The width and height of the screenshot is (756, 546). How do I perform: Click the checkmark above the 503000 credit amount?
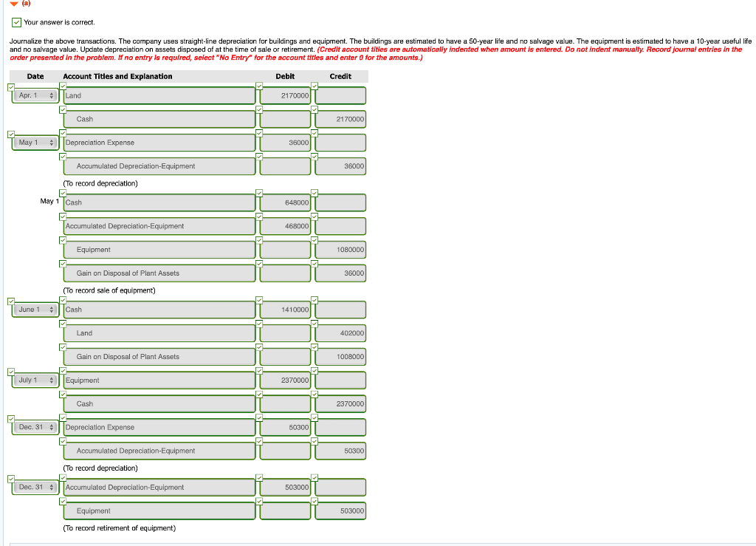pyautogui.click(x=314, y=502)
